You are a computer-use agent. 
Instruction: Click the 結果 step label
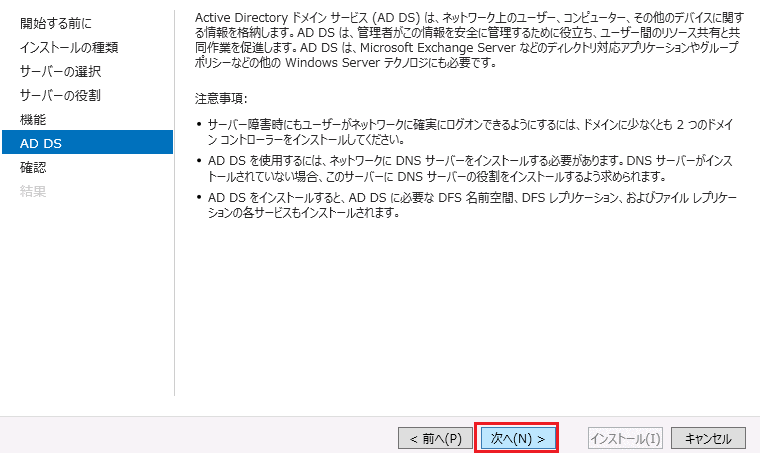[33, 191]
